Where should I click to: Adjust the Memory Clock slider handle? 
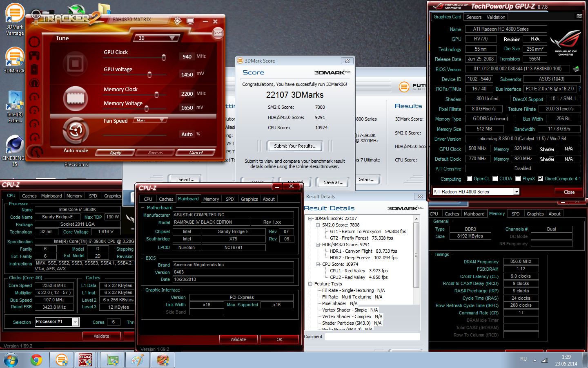[156, 95]
